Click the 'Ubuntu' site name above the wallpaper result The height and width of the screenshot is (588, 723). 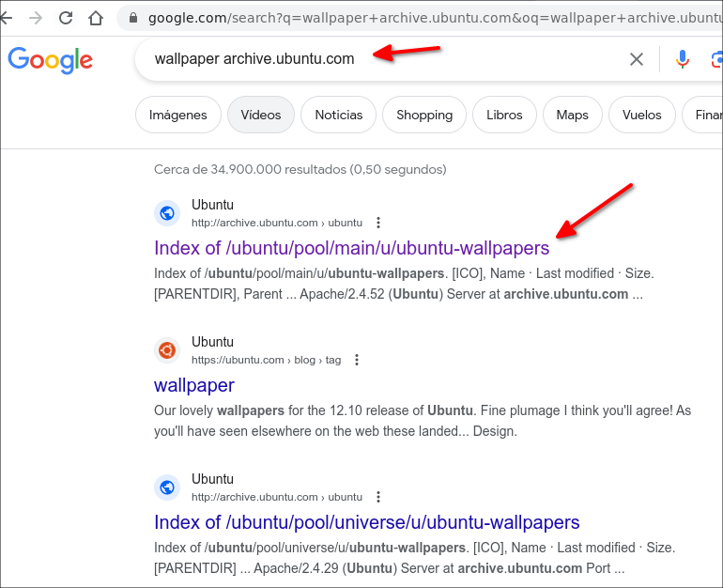tap(212, 342)
